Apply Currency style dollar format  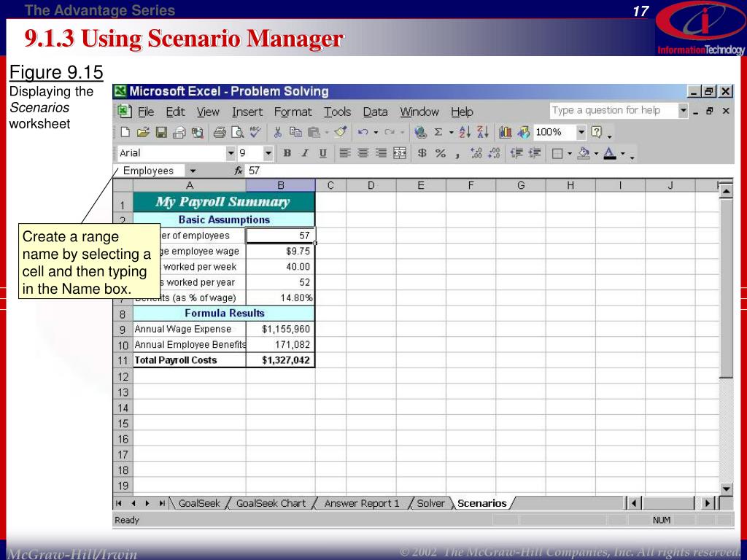click(x=422, y=153)
